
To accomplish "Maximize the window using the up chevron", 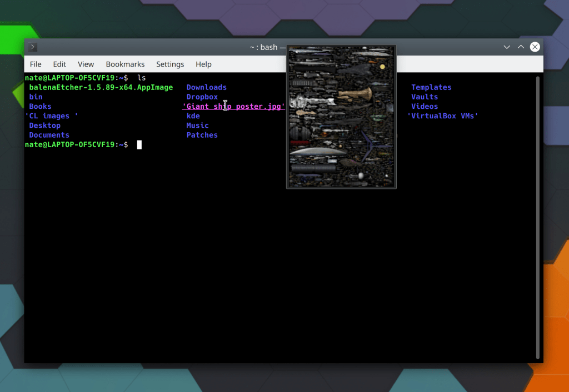I will (521, 47).
